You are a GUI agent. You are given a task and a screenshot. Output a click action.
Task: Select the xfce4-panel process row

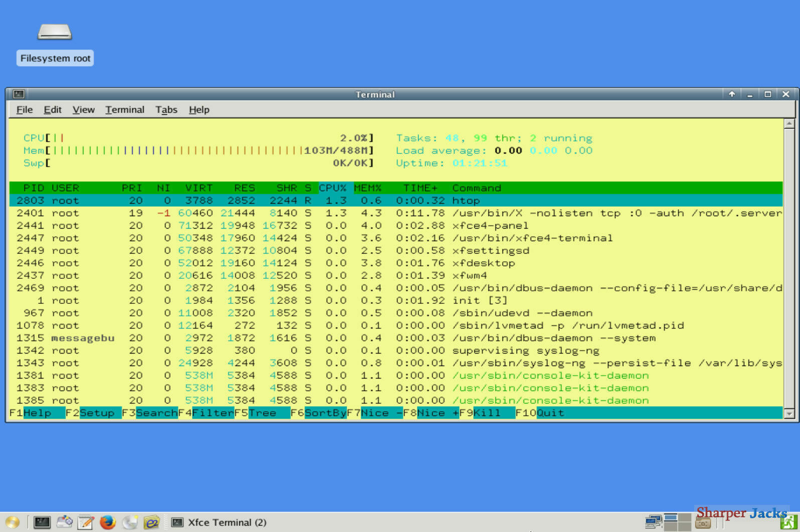coord(396,226)
